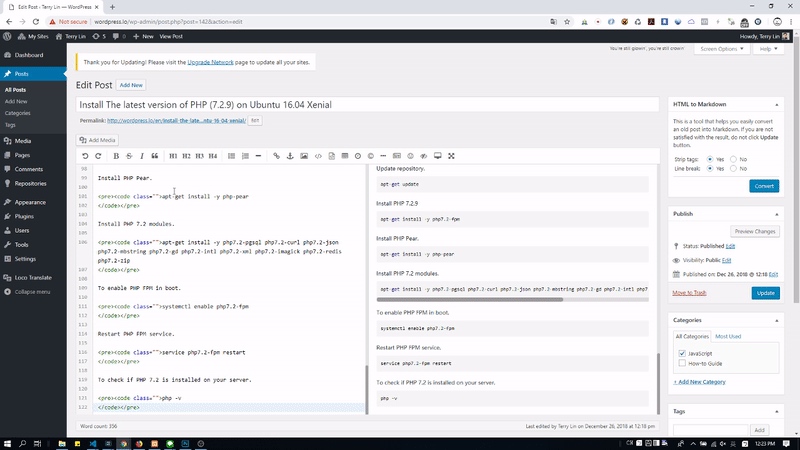Apply italic formatting from the toolbar
This screenshot has width=800, height=450.
coord(142,156)
